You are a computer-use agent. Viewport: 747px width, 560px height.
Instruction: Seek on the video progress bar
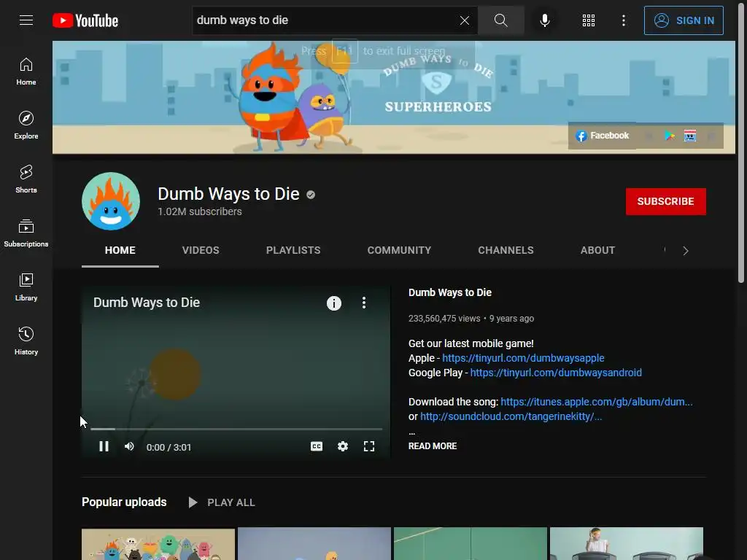tap(236, 429)
